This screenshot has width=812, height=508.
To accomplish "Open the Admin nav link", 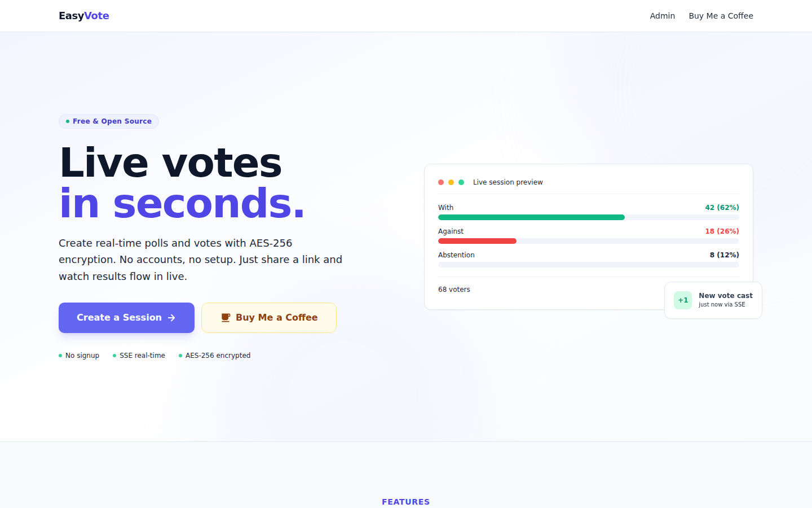I will (662, 16).
